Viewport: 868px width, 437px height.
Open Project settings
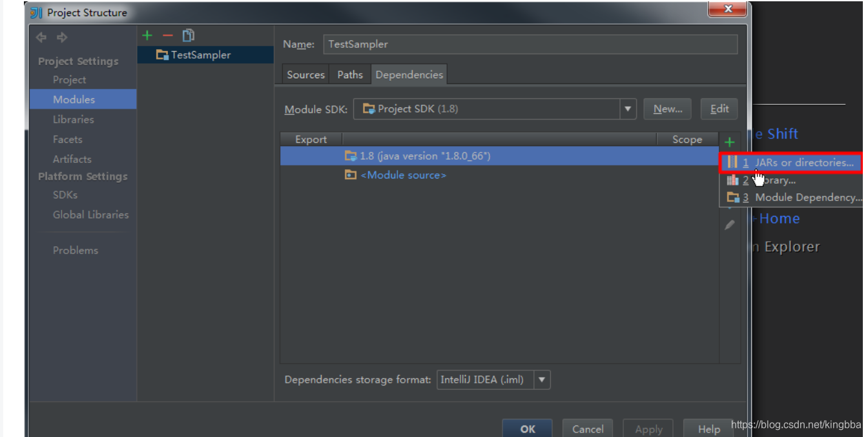[x=69, y=80]
